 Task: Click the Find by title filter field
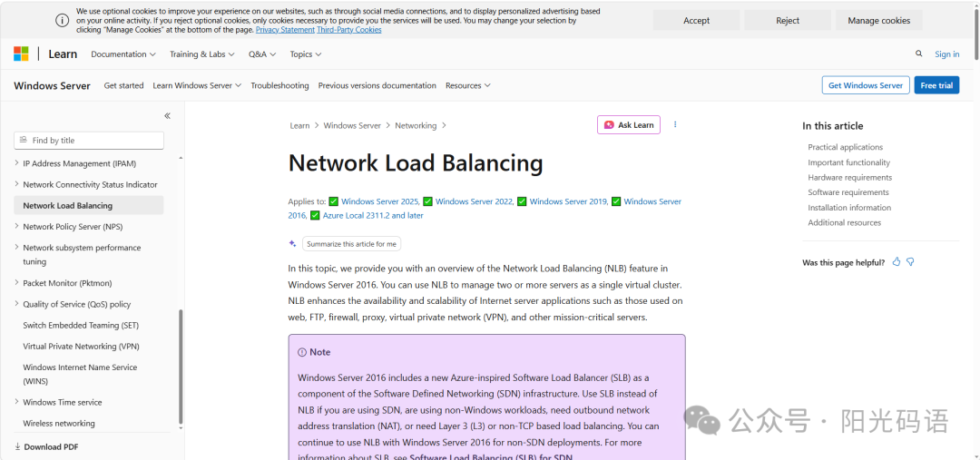[x=89, y=141]
